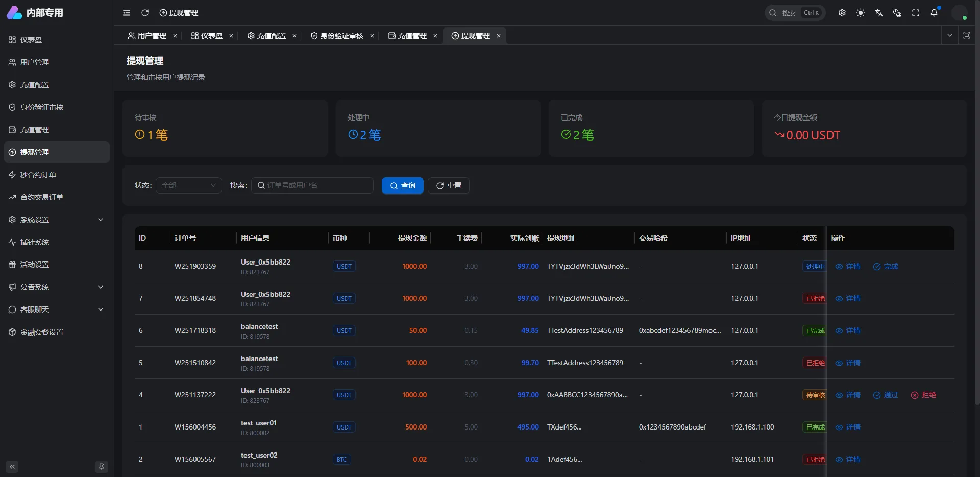Screen dimensions: 980x477
Task: Enter fullscreen mode via top-right icon
Action: click(916, 13)
